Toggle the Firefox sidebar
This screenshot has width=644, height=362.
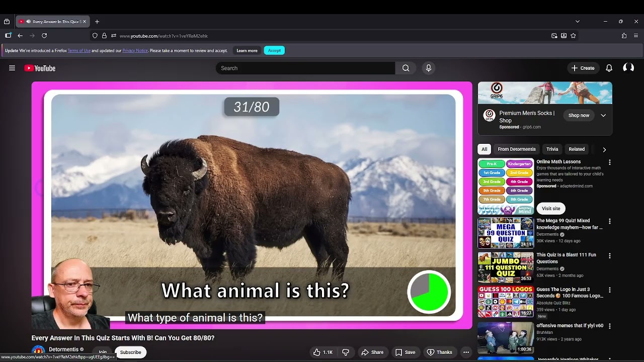pos(8,36)
